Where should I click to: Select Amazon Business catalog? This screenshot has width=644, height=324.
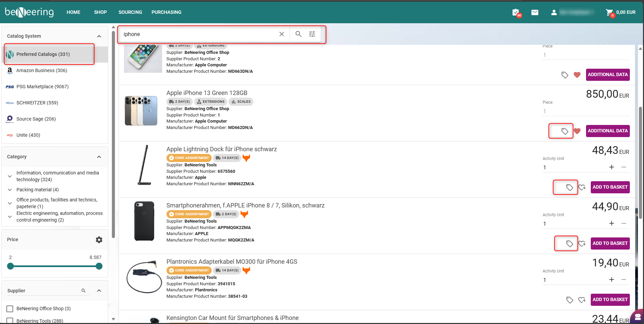42,70
